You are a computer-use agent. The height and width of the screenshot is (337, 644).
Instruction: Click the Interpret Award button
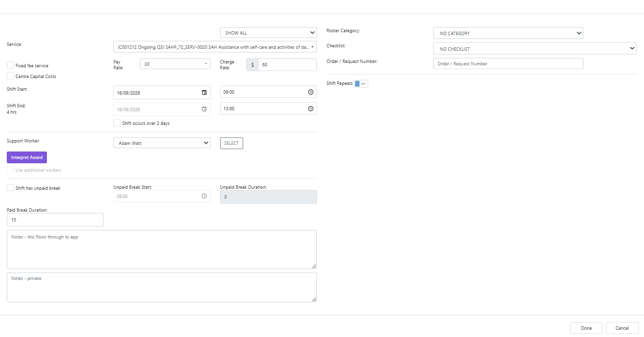(27, 158)
